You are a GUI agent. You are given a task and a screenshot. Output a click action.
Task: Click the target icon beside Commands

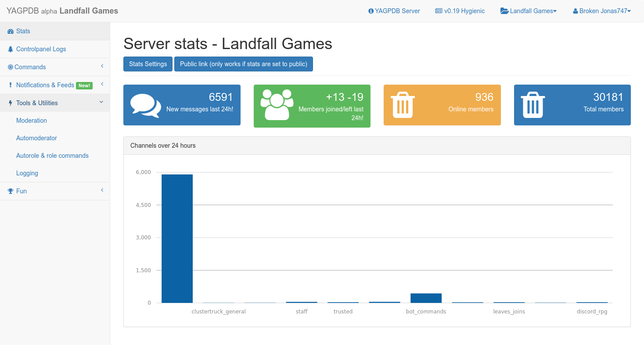pos(11,67)
